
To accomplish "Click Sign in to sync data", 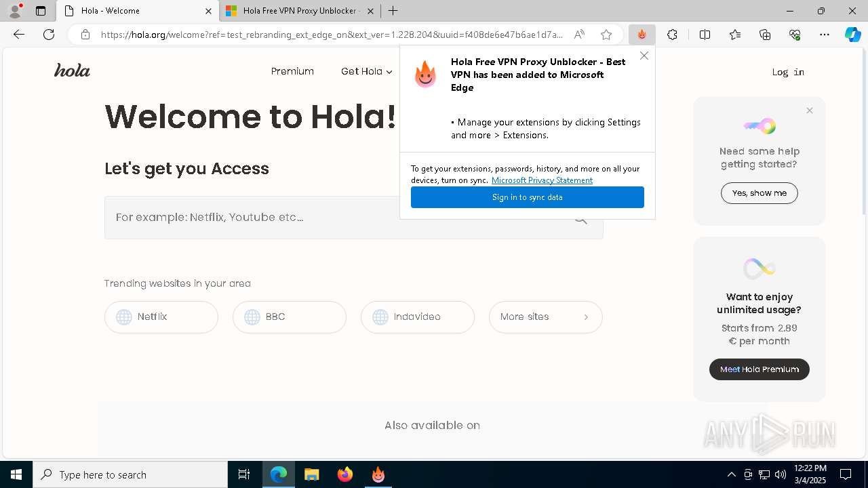I will [x=528, y=197].
